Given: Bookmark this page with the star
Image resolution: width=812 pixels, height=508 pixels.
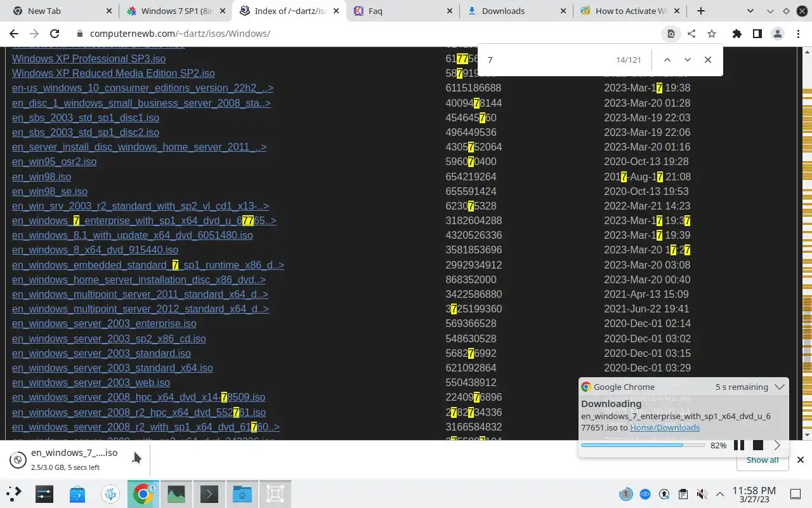Looking at the screenshot, I should pyautogui.click(x=712, y=34).
